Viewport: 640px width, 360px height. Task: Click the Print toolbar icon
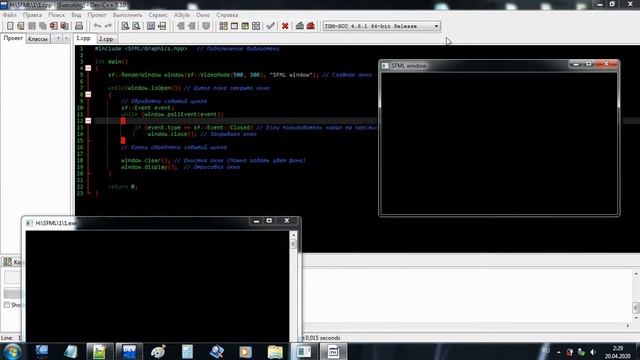(79, 26)
